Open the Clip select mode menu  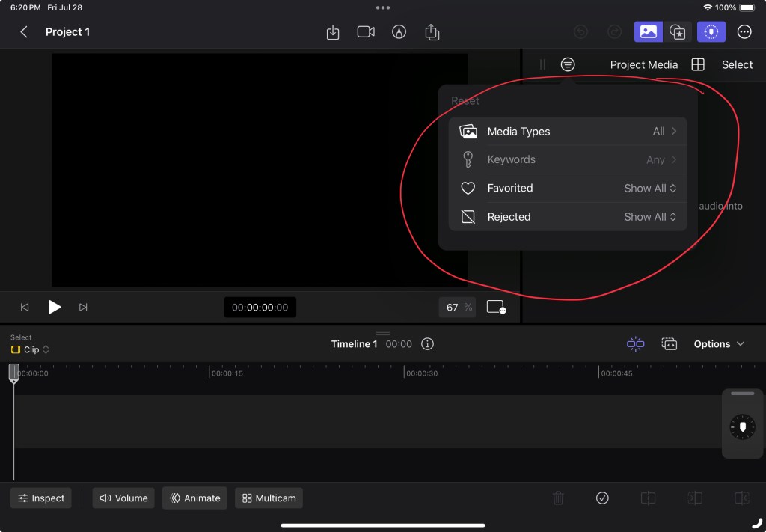tap(31, 349)
